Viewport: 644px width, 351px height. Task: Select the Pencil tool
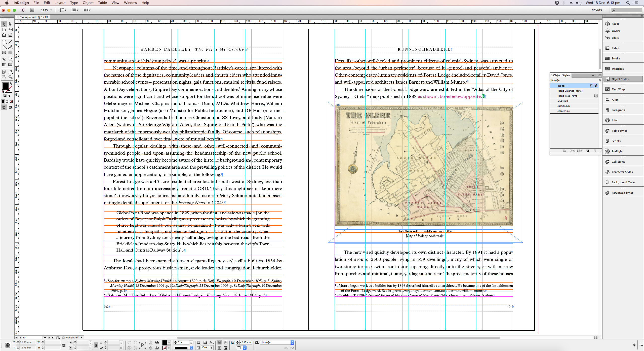[x=10, y=47]
